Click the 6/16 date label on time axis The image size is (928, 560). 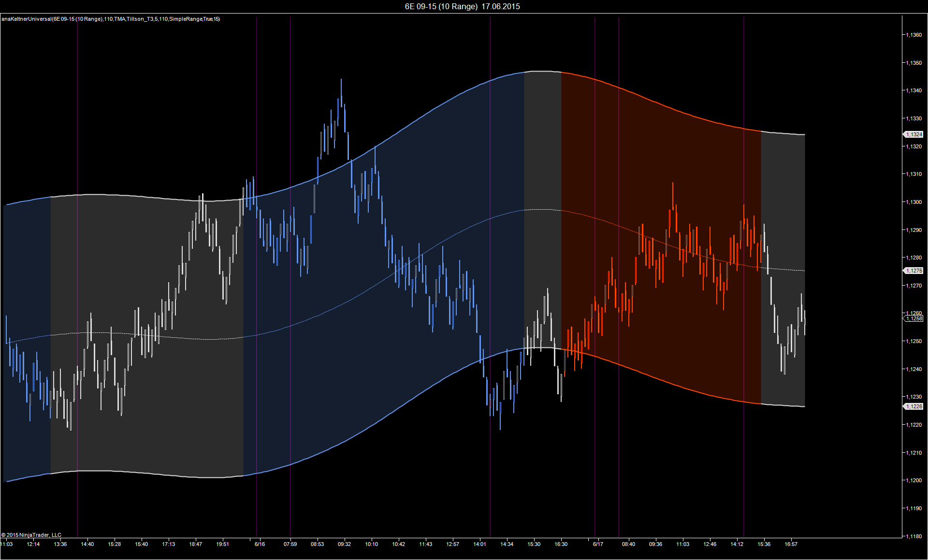[260, 544]
